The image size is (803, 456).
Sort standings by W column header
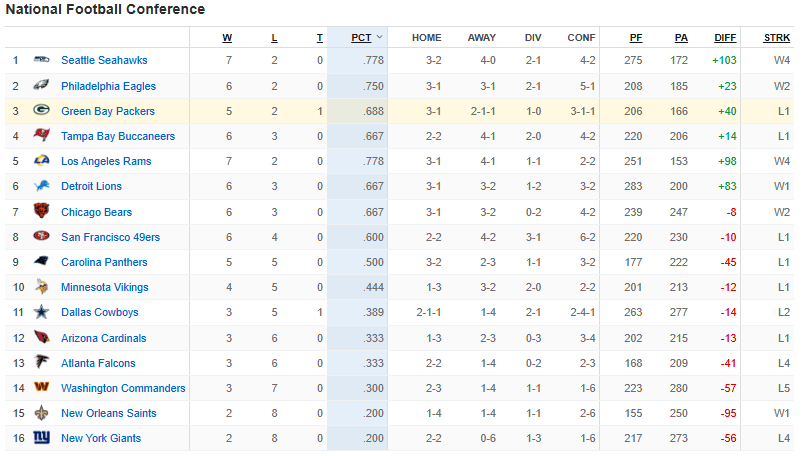click(227, 38)
